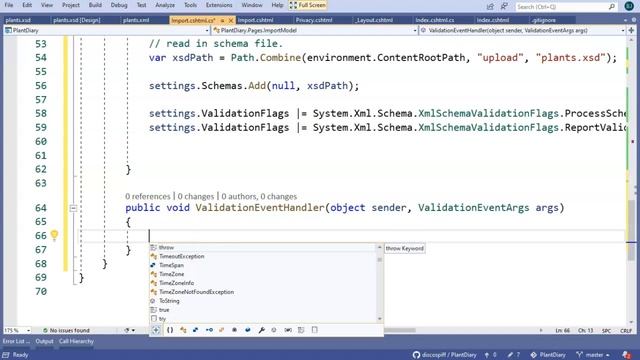Pin the Import.cshtml.cs tab
Image resolution: width=640 pixels, height=360 pixels.
click(222, 20)
